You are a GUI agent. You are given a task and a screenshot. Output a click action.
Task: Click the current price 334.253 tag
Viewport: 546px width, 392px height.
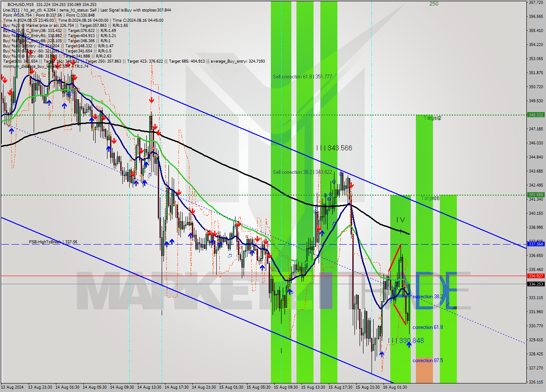point(536,284)
